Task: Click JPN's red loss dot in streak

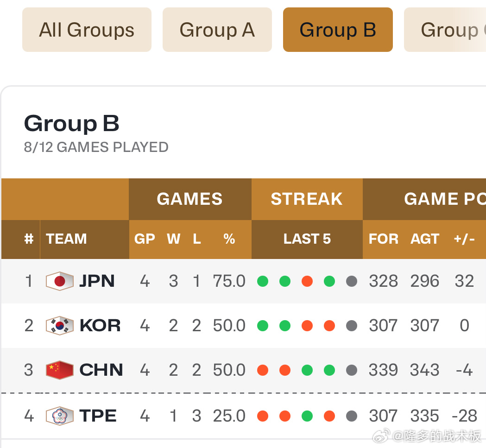Action: click(307, 281)
